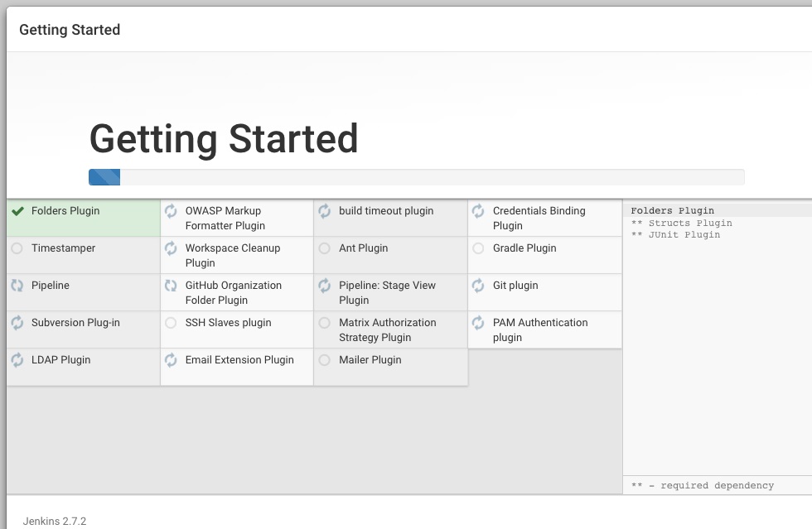Click the sync icon beside GitHub Organization Folder Plugin
The image size is (812, 529).
171,286
